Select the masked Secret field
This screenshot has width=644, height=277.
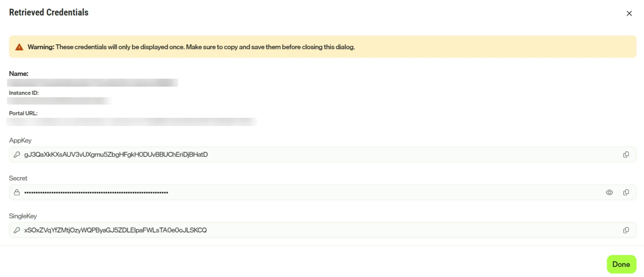tap(322, 192)
